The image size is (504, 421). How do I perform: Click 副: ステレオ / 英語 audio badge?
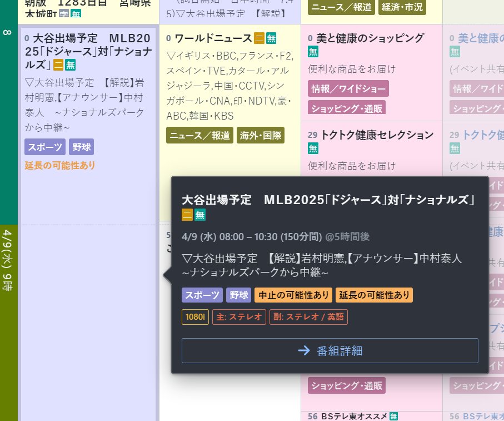(x=308, y=317)
